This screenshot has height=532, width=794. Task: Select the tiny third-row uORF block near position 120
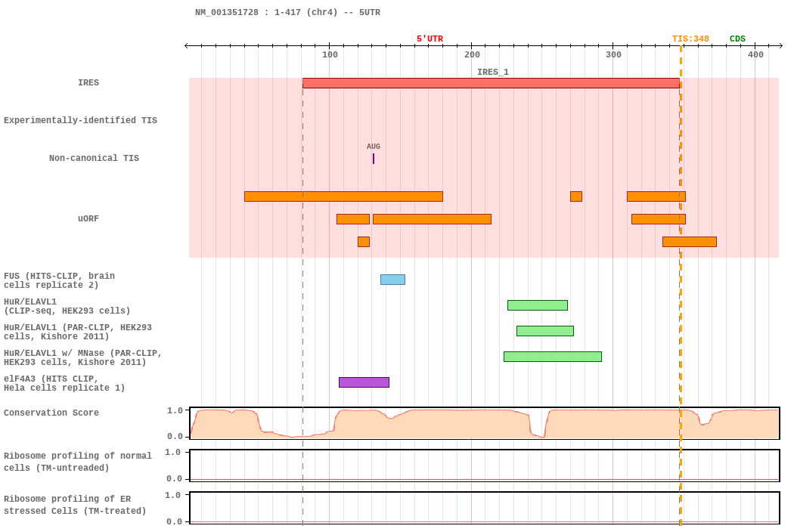coord(364,242)
